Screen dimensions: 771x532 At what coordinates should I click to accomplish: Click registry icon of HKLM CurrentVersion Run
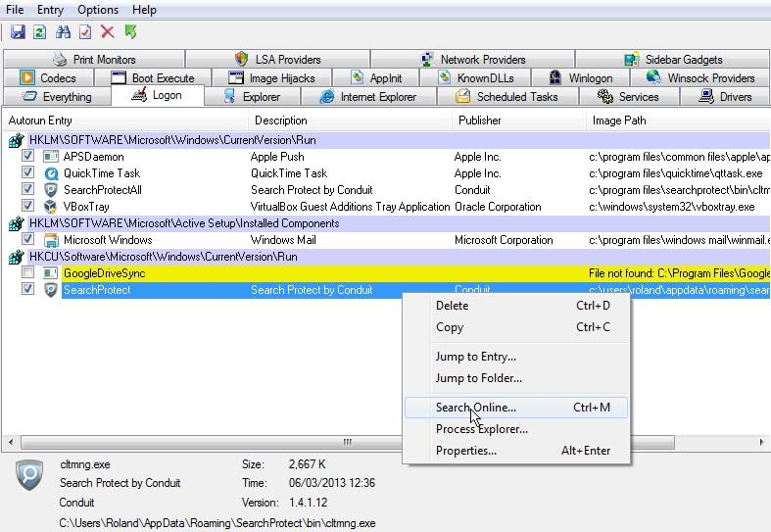(x=17, y=141)
